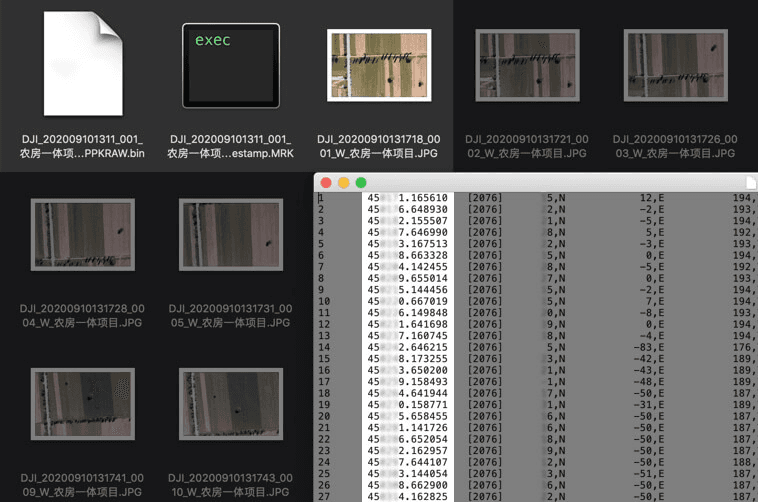Select the DJI_20200910131743_0010 photo thumbnail
Image resolution: width=758 pixels, height=502 pixels.
pyautogui.click(x=231, y=404)
